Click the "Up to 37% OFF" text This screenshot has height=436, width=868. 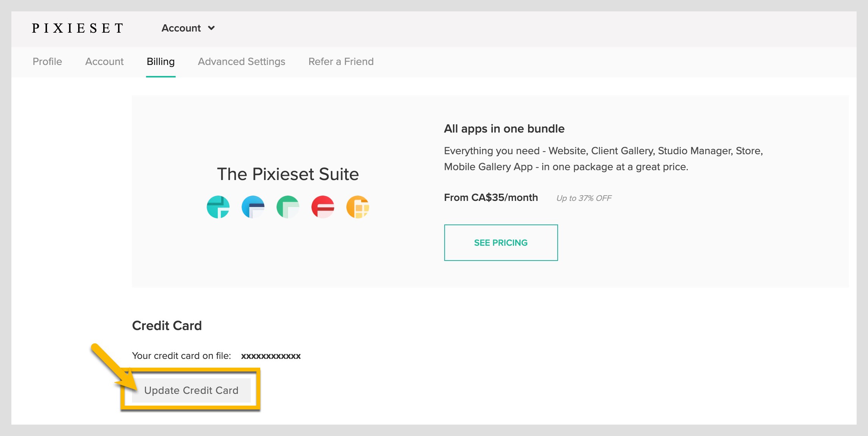tap(583, 198)
